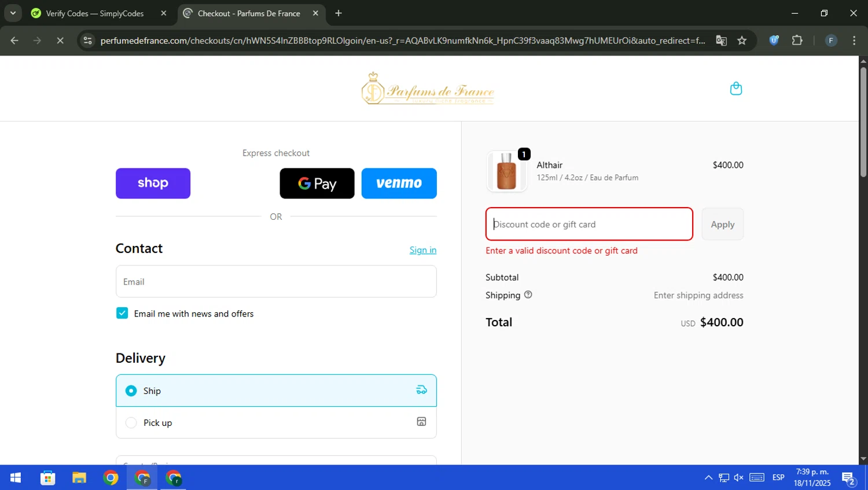Click the Total $400.00 amount

(722, 322)
